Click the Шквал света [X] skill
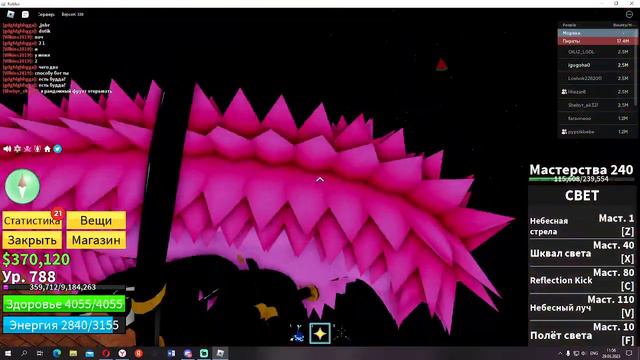The height and width of the screenshot is (360, 640). [x=582, y=253]
